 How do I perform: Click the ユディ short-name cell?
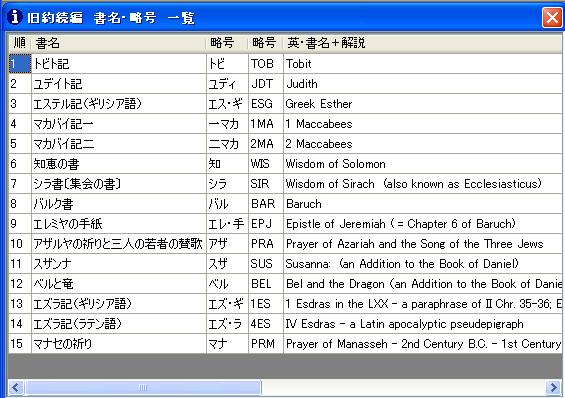click(227, 84)
